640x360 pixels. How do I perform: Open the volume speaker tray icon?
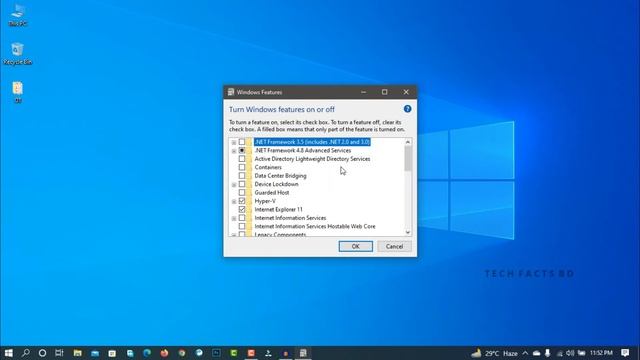(x=570, y=353)
